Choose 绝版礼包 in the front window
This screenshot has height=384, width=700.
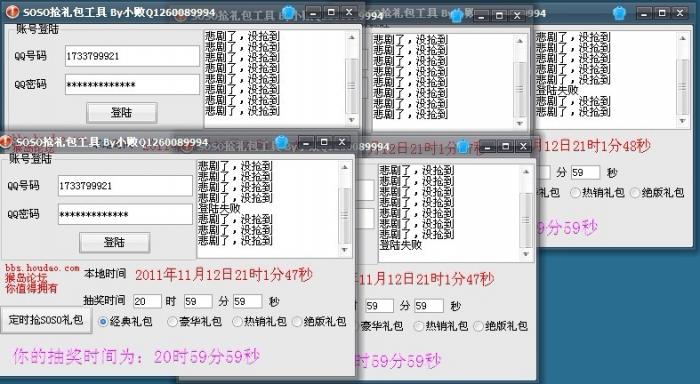coord(297,321)
